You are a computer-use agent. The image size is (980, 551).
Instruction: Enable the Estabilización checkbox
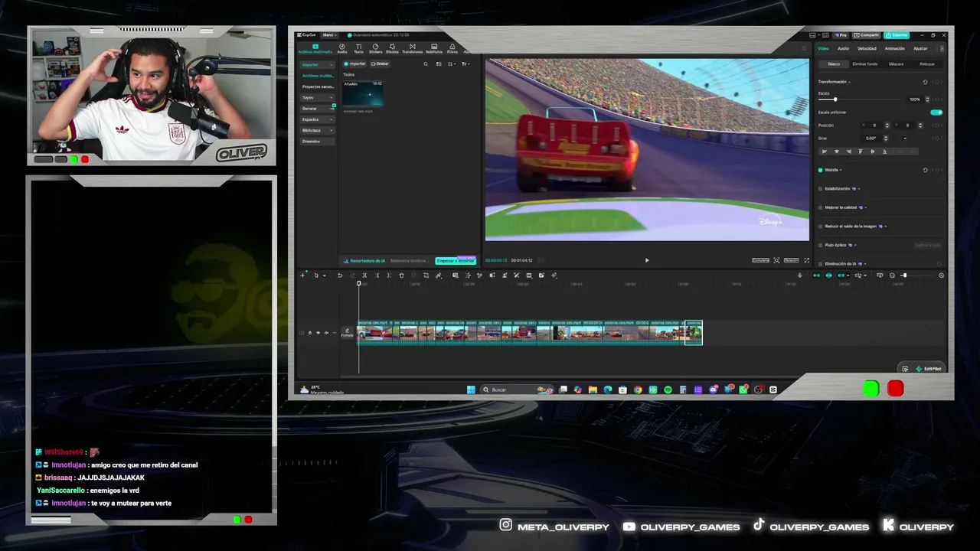(x=821, y=188)
